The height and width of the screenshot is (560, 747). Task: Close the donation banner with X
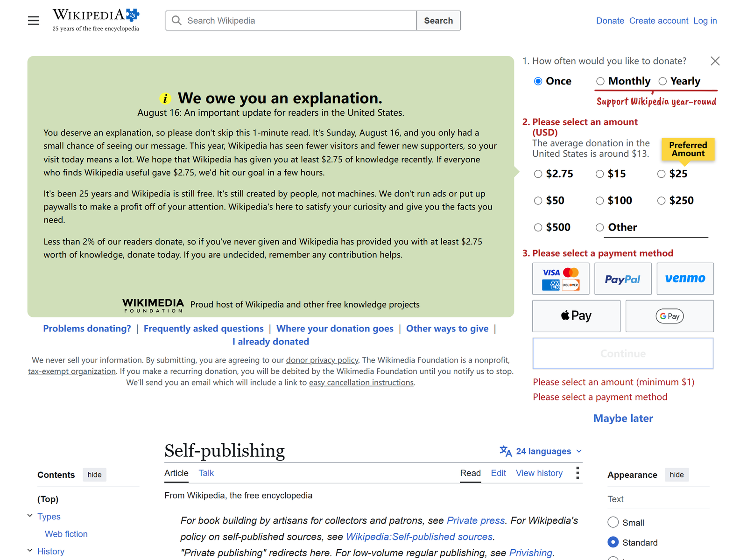coord(715,61)
